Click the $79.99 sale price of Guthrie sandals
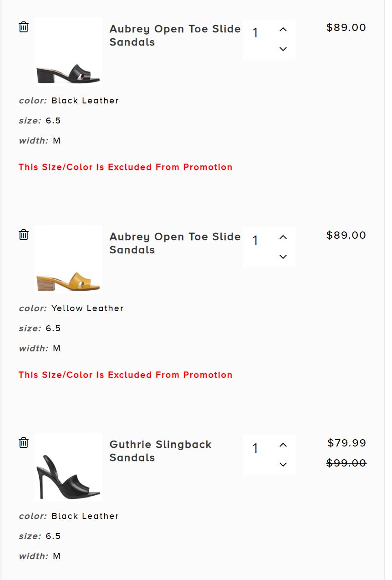The image size is (392, 580). click(346, 443)
